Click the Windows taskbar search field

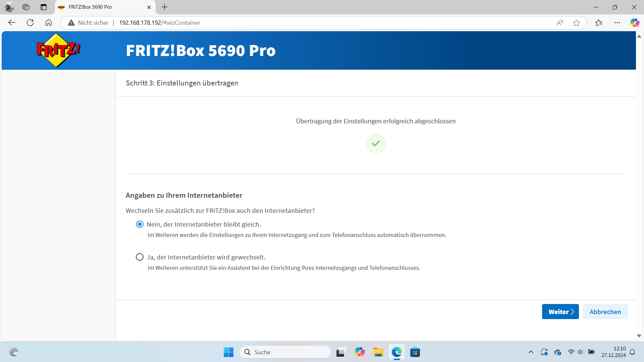[285, 352]
